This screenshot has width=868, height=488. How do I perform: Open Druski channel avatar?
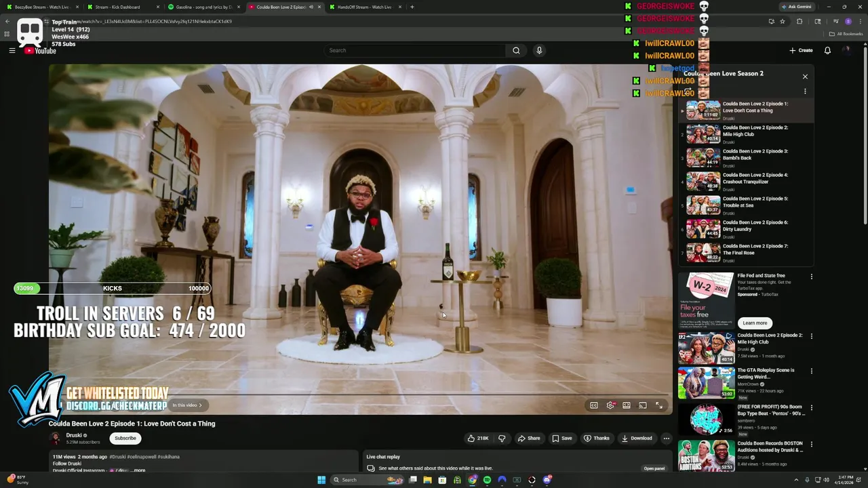pos(56,439)
